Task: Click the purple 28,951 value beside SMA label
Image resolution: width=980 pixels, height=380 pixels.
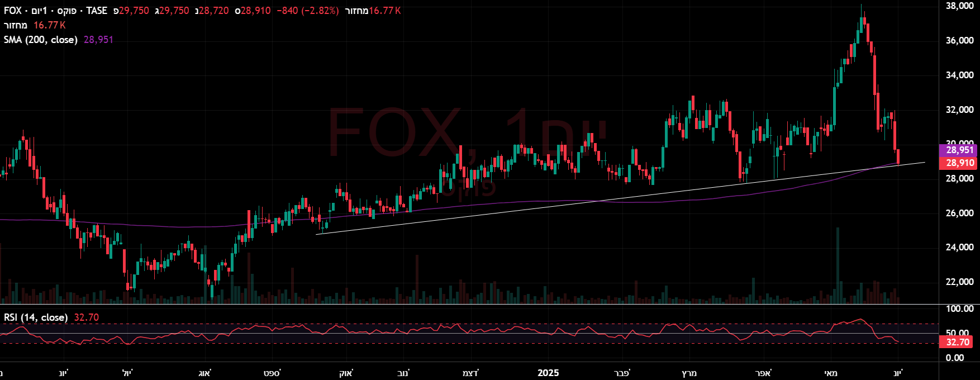Action: click(x=98, y=40)
